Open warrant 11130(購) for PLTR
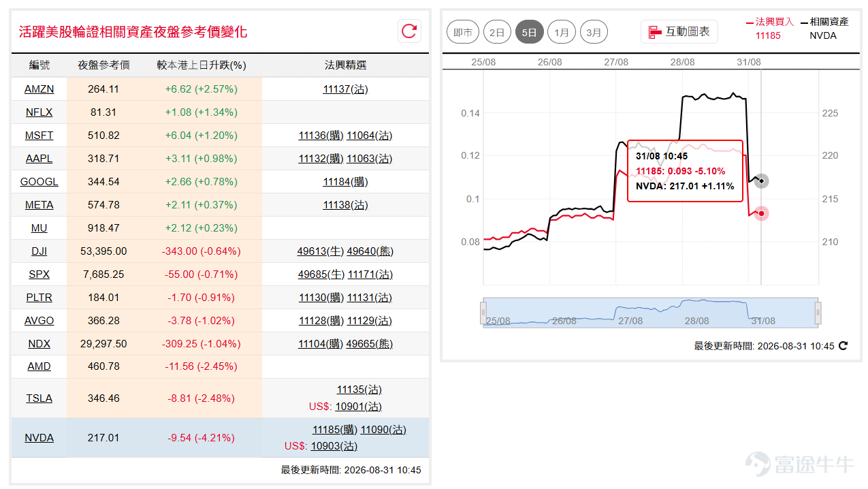 click(x=321, y=298)
